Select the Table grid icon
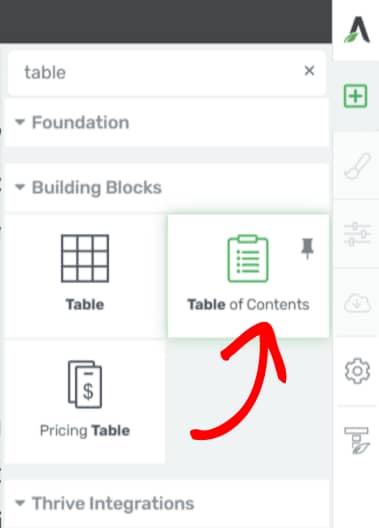Viewport: 379px width, 528px height. 85,258
